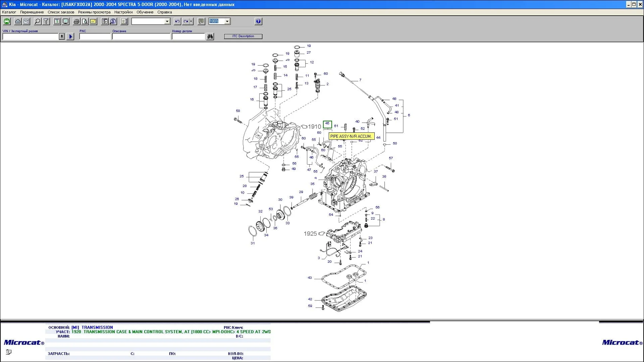Screen dimensions: 644x362
Task: Focus the Номер детали input field
Action: tap(189, 37)
